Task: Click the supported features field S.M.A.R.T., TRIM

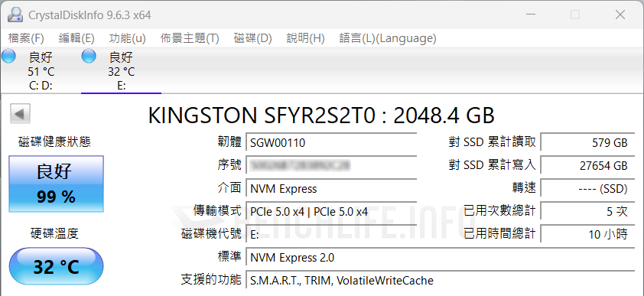Action: [x=441, y=281]
